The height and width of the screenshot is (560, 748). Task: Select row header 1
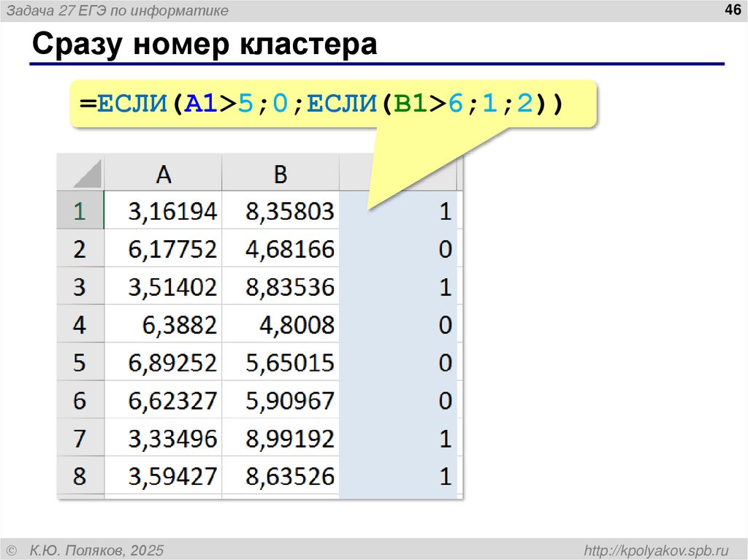80,211
